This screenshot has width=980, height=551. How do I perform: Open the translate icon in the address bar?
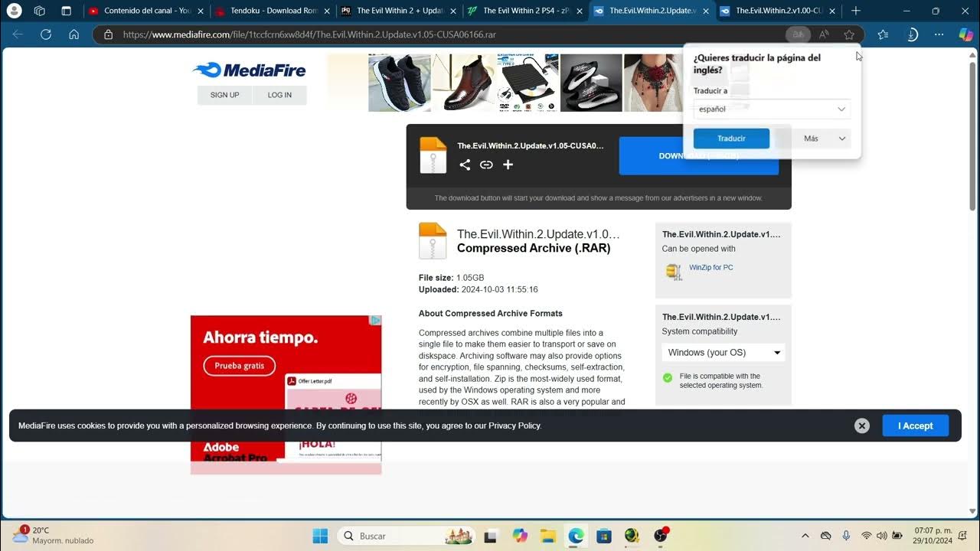tap(799, 34)
